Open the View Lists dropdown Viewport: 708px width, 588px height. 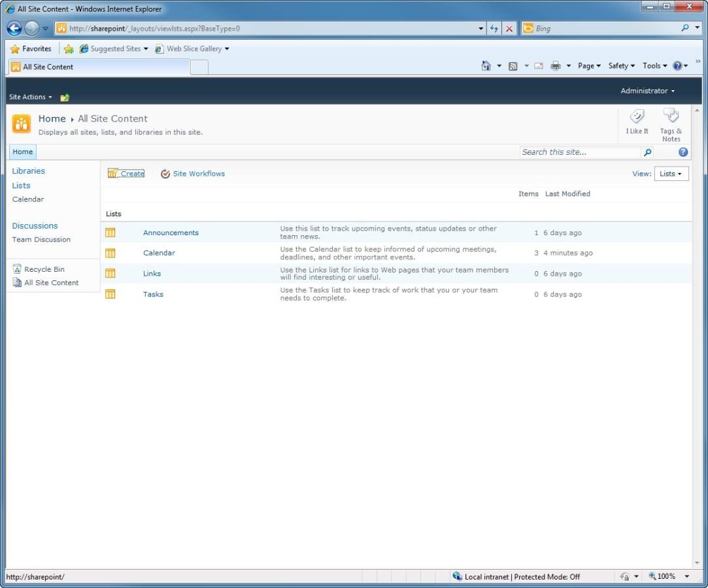tap(671, 174)
